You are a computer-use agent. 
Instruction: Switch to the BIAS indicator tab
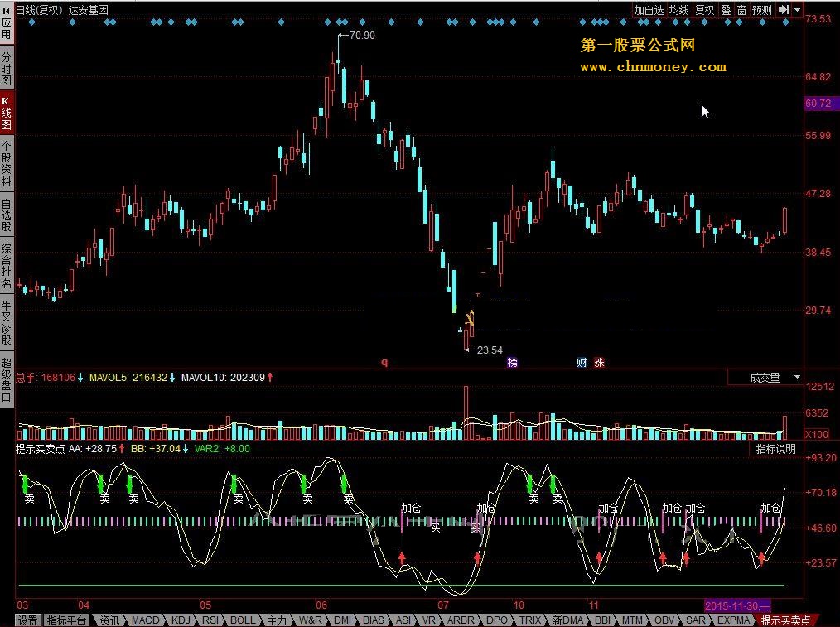point(374,620)
